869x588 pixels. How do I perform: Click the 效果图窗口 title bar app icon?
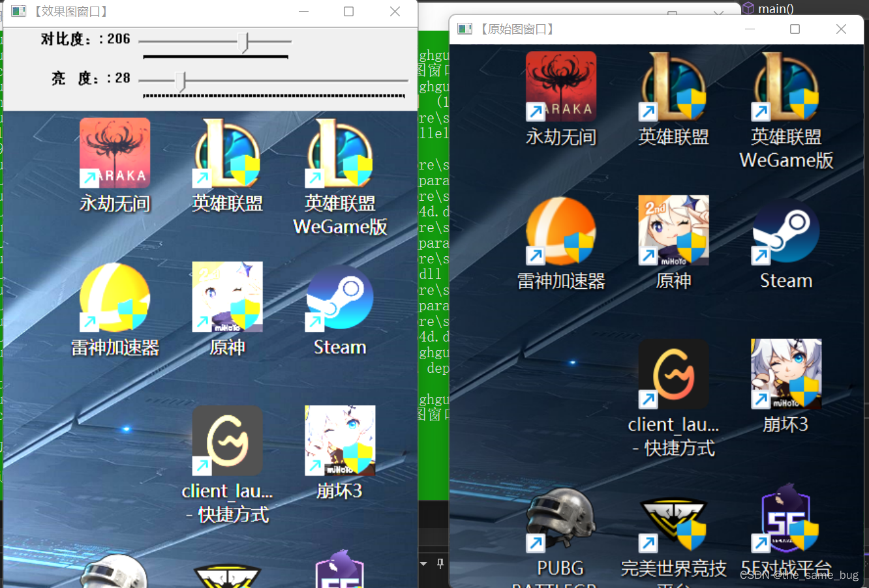coord(18,11)
